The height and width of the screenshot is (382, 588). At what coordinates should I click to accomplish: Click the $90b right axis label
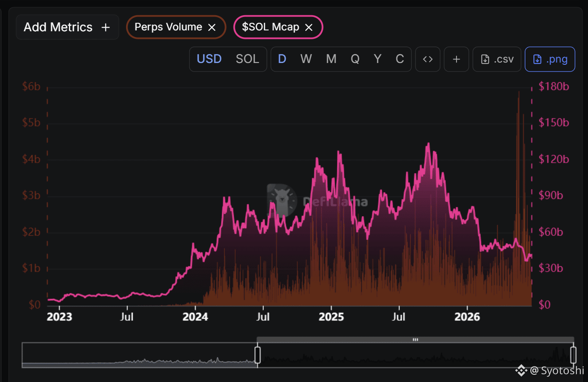(551, 196)
